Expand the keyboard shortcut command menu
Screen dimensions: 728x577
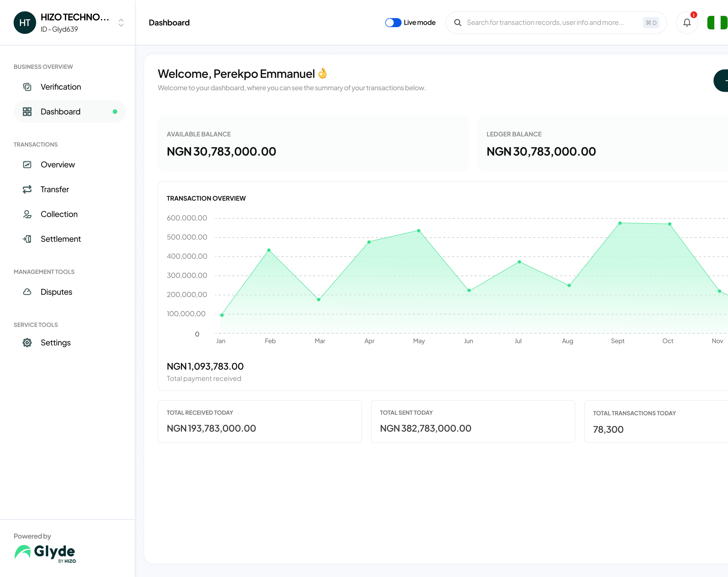651,23
